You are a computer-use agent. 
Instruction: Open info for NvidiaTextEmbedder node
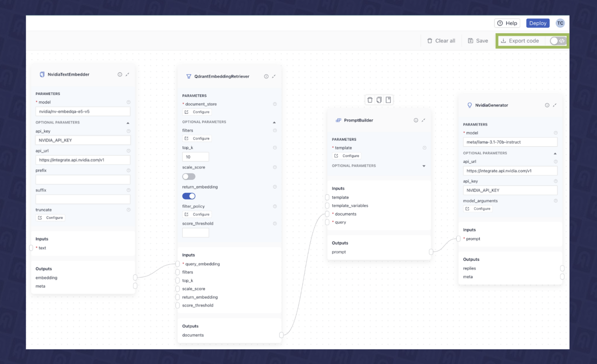[x=120, y=74]
